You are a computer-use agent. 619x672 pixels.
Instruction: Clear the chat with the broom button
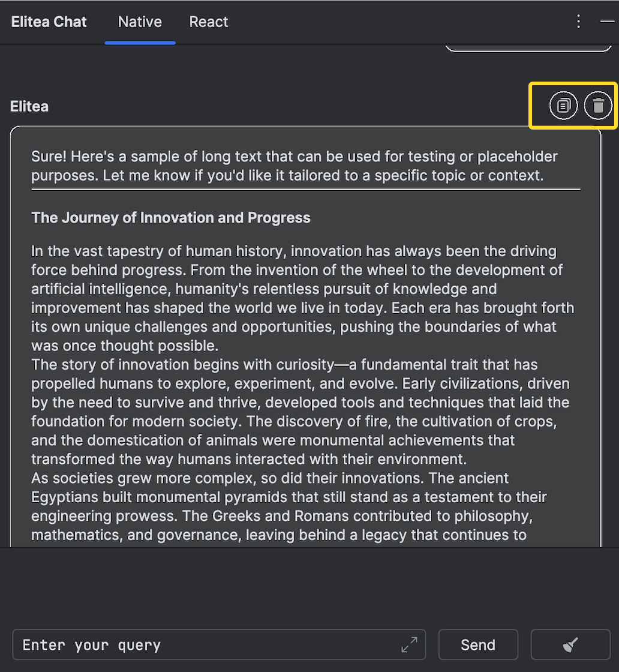(x=570, y=644)
